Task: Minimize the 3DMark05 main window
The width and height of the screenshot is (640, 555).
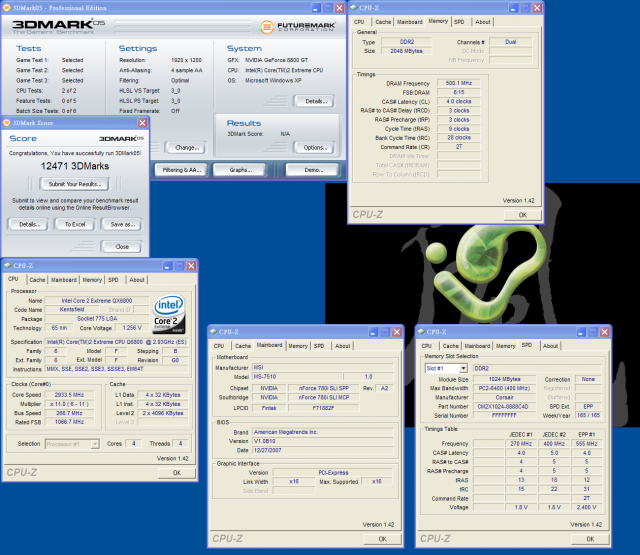Action: click(x=316, y=8)
